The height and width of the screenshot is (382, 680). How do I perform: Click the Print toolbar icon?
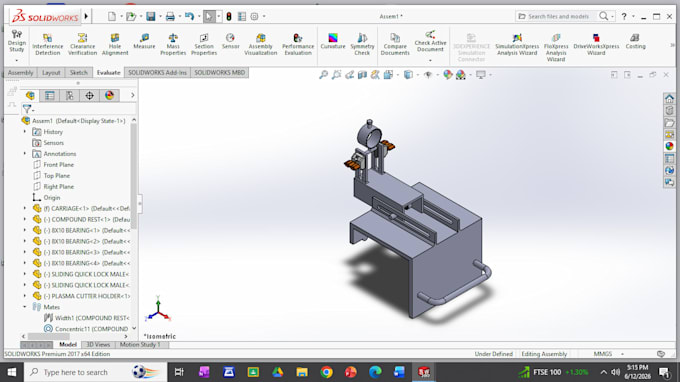(x=170, y=16)
